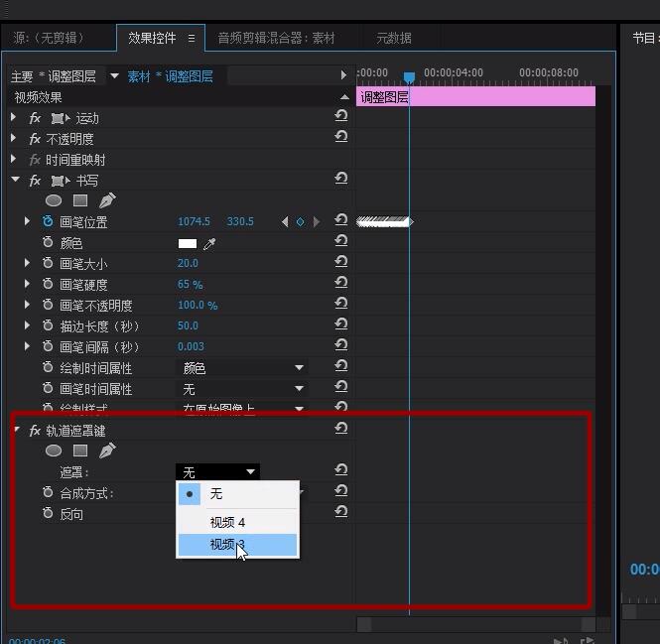660x644 pixels.
Task: Toggle 不透明度 effect fx switch
Action: 35,139
